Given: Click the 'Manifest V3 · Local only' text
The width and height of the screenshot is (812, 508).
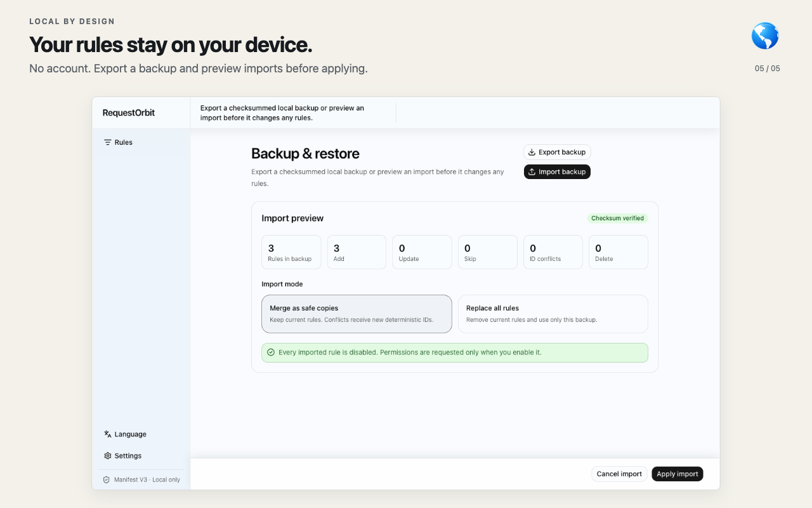Looking at the screenshot, I should (x=147, y=480).
